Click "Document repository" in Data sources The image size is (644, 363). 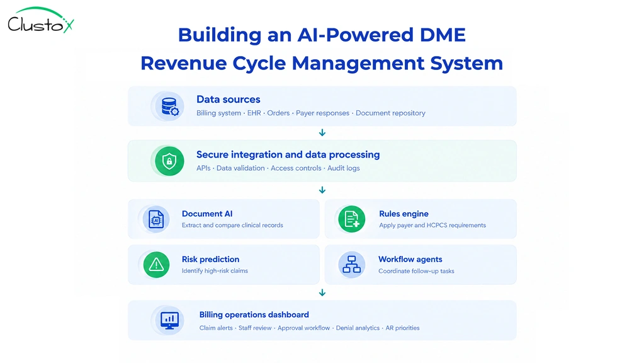click(x=390, y=113)
